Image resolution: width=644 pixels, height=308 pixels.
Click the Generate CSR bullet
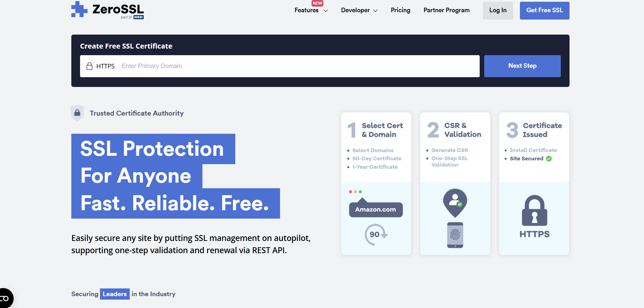coord(450,150)
